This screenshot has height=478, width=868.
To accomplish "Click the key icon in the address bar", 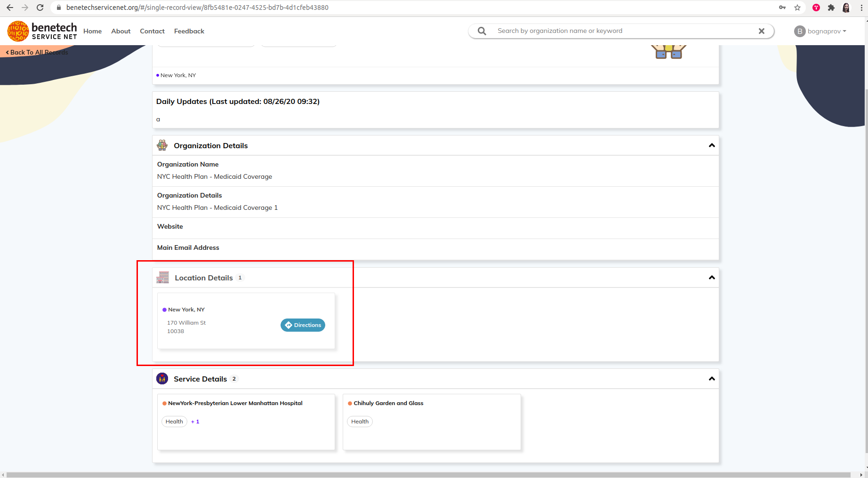I will (782, 8).
